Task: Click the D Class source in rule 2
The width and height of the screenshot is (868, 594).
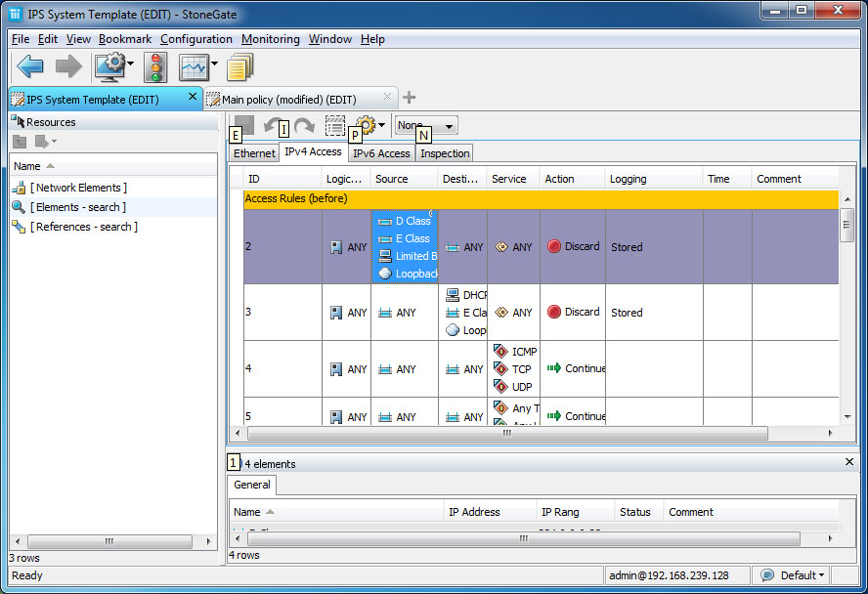Action: (406, 221)
